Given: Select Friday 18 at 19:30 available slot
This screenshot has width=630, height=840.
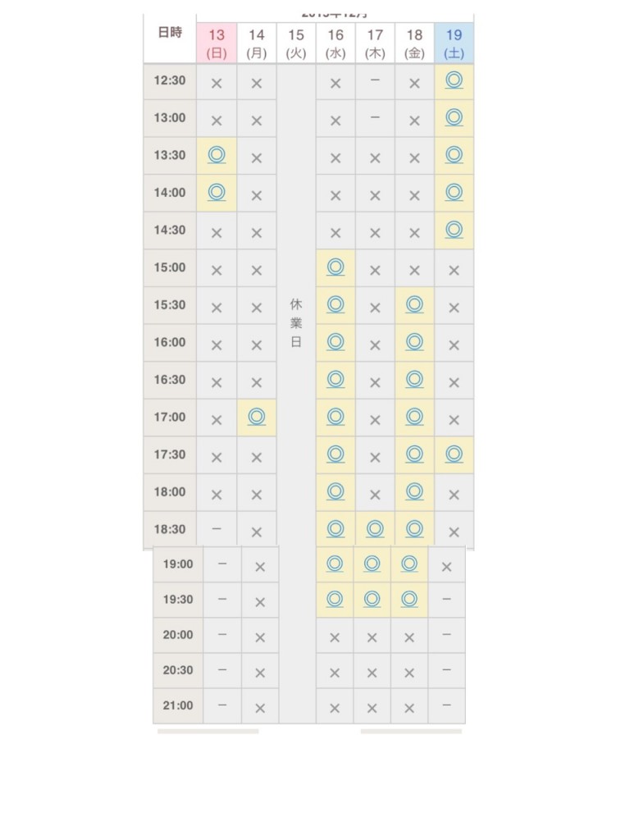Looking at the screenshot, I should pos(409,599).
